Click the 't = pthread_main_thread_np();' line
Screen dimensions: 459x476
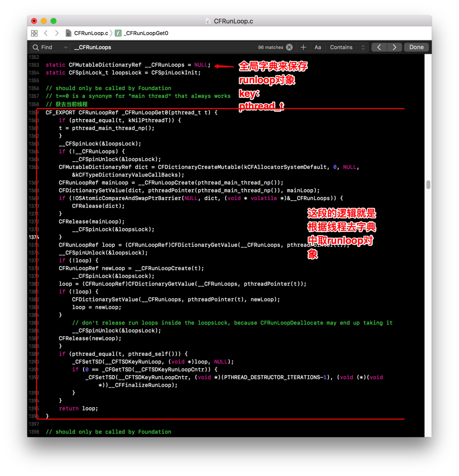pos(107,128)
